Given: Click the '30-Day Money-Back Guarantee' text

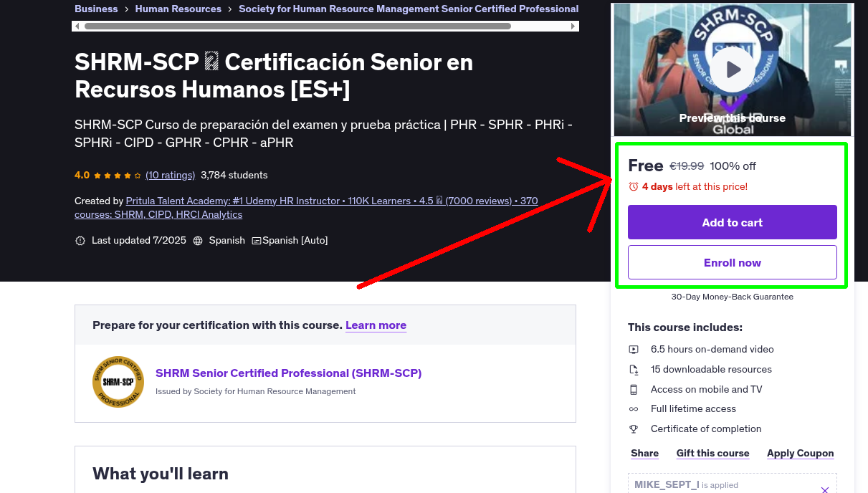Looking at the screenshot, I should coord(733,297).
